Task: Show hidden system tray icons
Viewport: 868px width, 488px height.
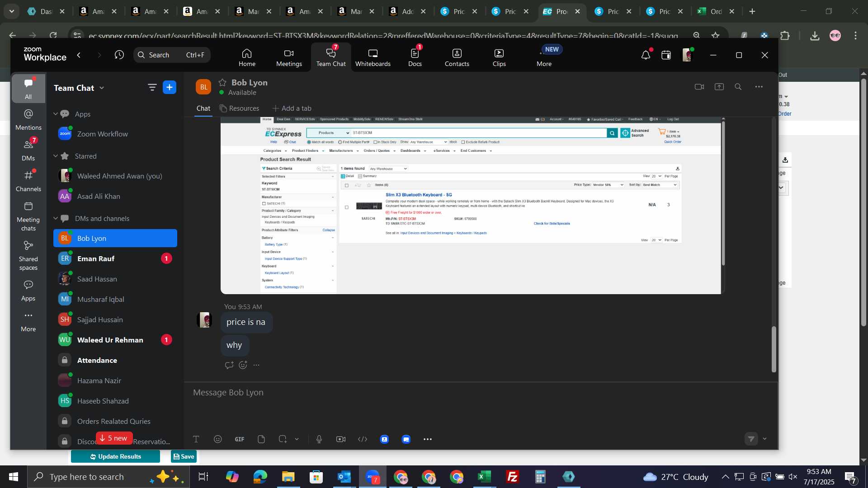Action: point(725,477)
